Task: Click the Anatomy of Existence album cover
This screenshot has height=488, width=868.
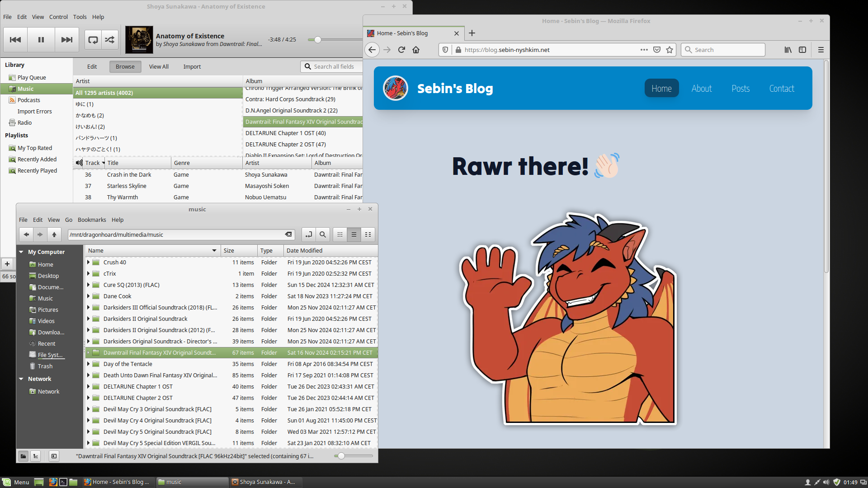Action: pos(139,40)
